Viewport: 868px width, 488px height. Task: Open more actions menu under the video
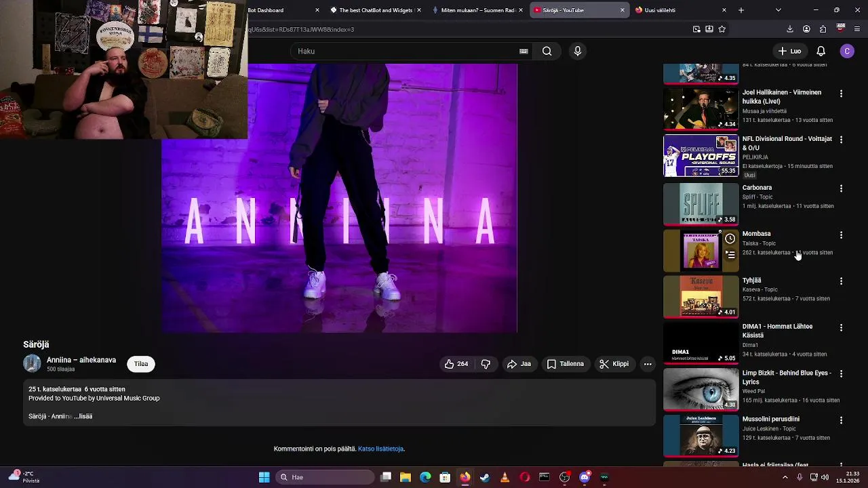click(x=648, y=364)
